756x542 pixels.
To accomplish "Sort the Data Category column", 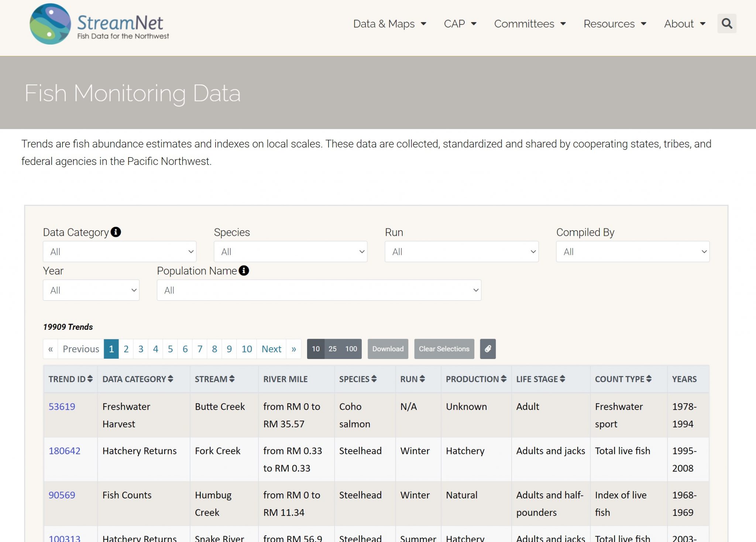I will pyautogui.click(x=171, y=379).
